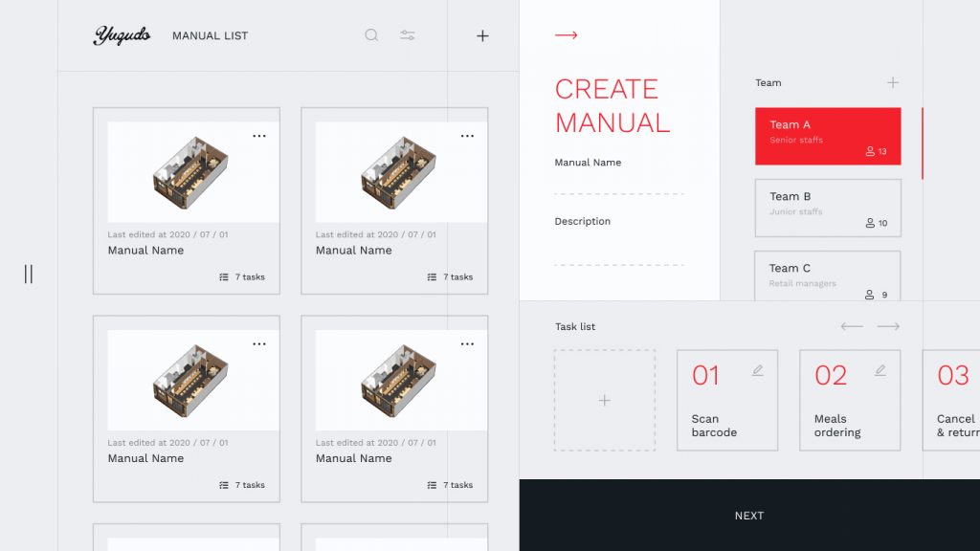Click task list icon on top-right card
This screenshot has height=551, width=980.
(x=432, y=276)
